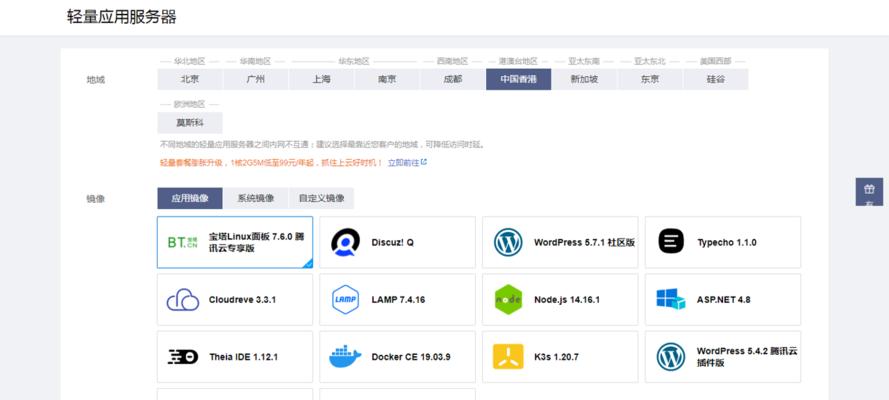The height and width of the screenshot is (400, 889).
Task: Choose the Cloudreve 3.3.1 image card
Action: click(x=235, y=300)
